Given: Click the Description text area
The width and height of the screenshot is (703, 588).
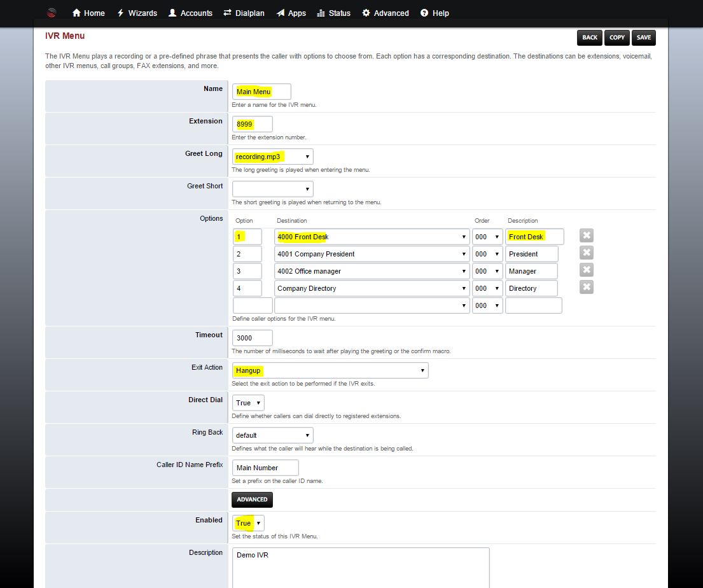Looking at the screenshot, I should coord(361,568).
